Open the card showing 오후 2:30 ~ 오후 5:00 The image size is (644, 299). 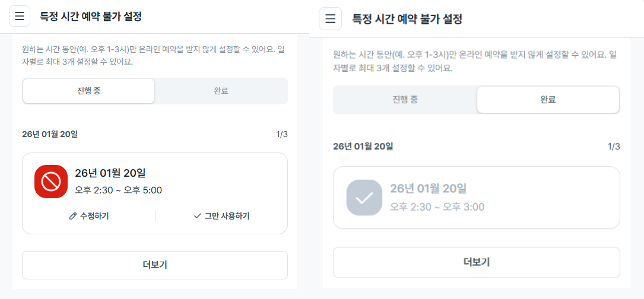click(154, 182)
